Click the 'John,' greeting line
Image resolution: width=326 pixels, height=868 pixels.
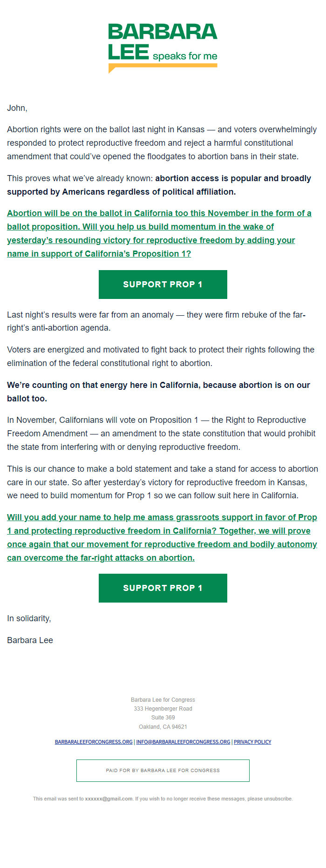pyautogui.click(x=17, y=108)
